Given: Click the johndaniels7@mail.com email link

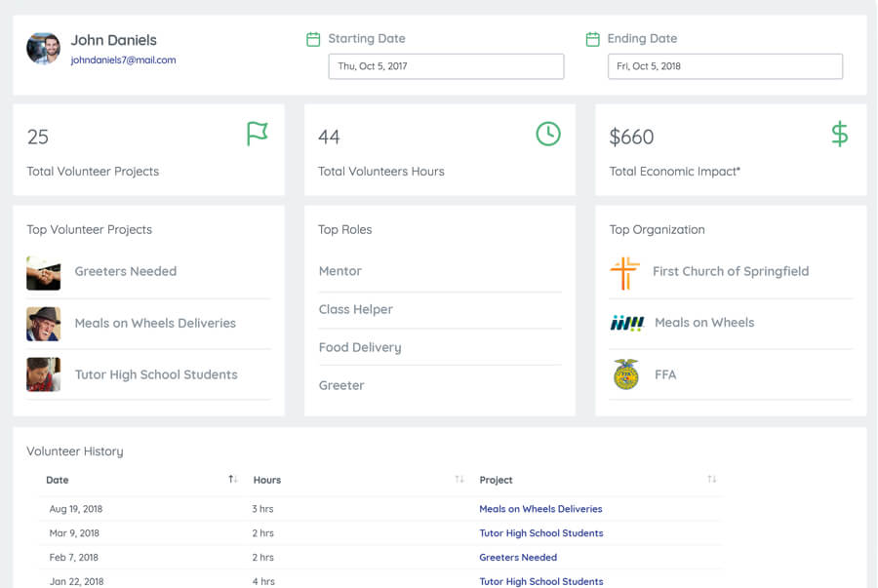Looking at the screenshot, I should pos(123,59).
